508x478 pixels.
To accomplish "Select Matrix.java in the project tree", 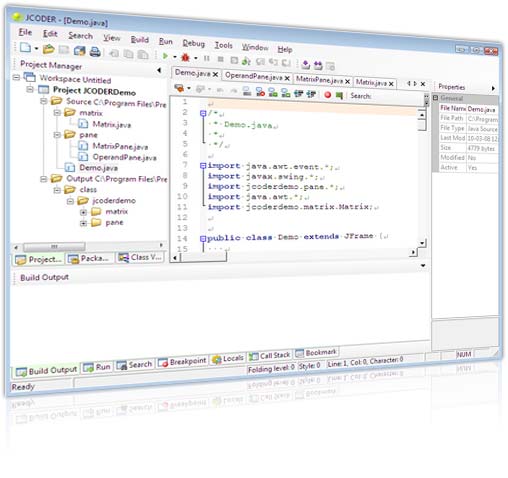I will 112,125.
